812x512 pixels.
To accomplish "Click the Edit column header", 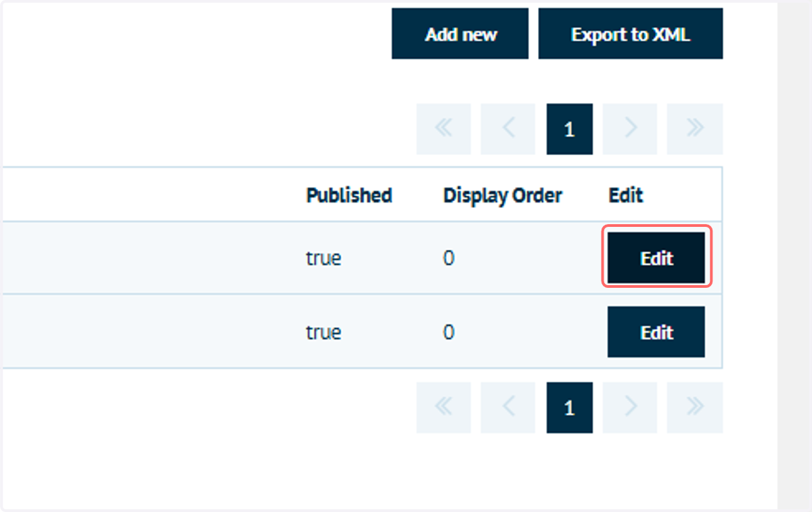I will [x=626, y=195].
